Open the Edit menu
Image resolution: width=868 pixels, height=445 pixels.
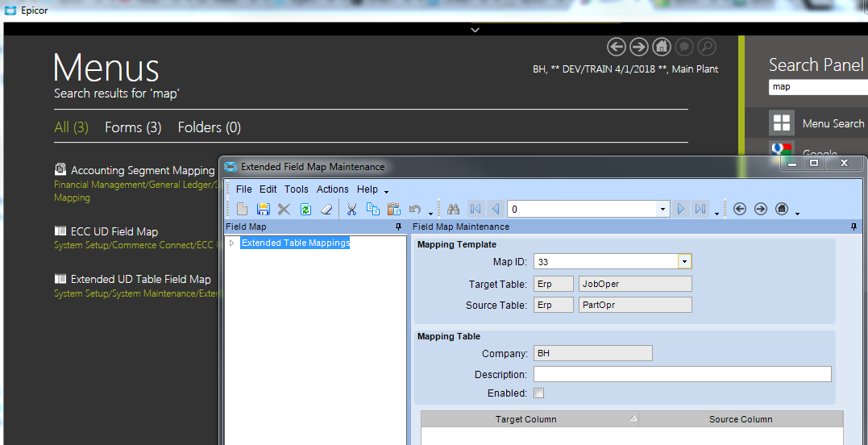pyautogui.click(x=268, y=189)
